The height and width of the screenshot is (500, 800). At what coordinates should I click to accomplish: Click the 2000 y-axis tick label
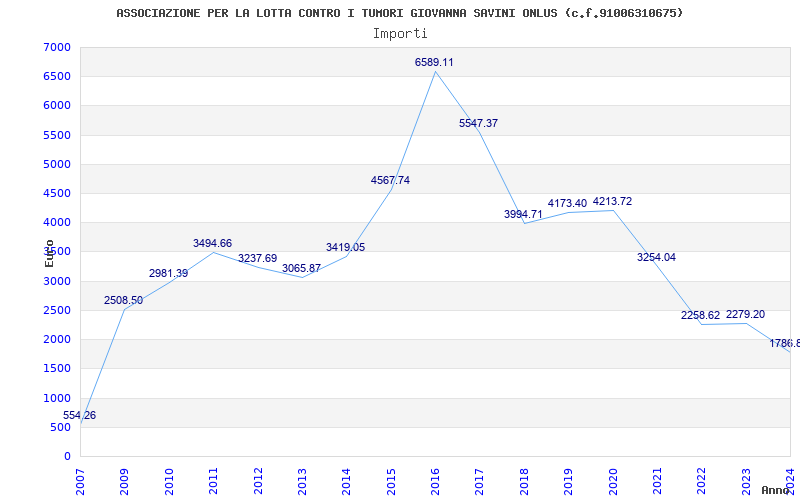57,339
